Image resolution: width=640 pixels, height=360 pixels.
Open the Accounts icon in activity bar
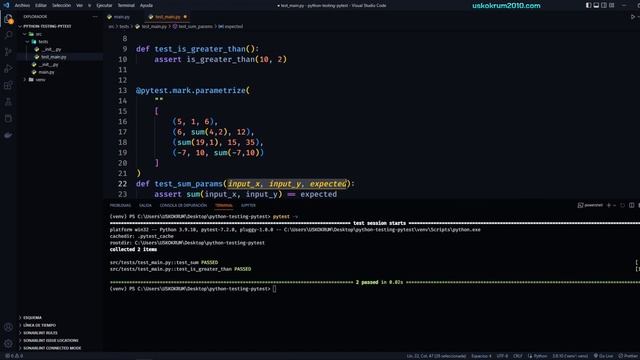pos(8,327)
